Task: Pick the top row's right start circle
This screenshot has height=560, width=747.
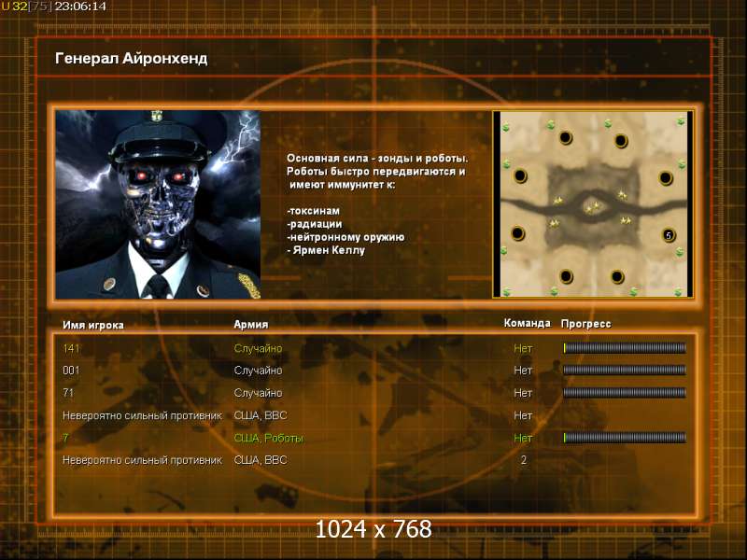Action: [x=620, y=141]
